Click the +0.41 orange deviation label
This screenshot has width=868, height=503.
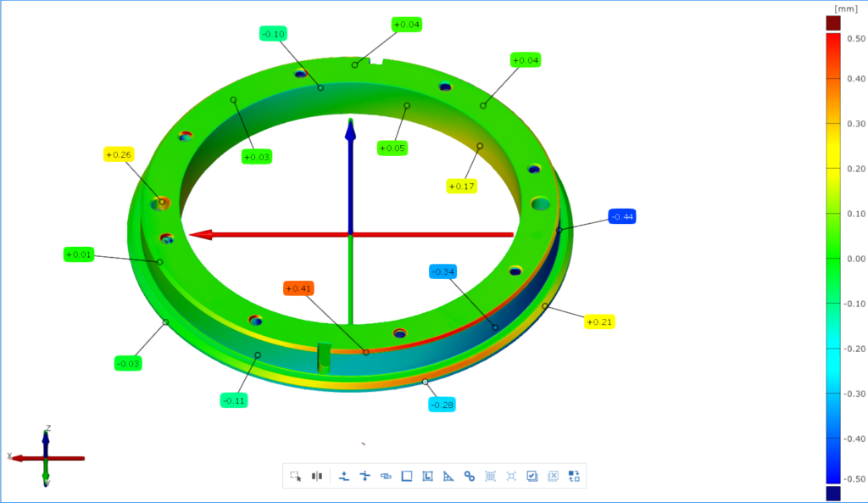click(x=299, y=288)
